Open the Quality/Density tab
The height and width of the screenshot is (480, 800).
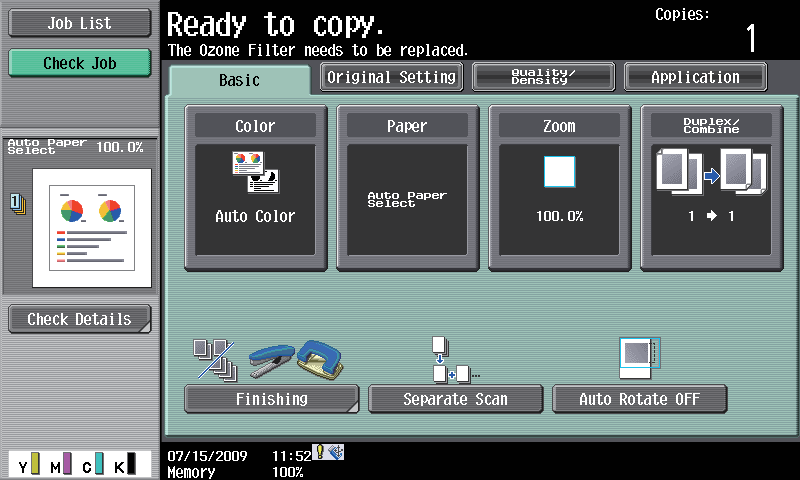click(x=543, y=77)
